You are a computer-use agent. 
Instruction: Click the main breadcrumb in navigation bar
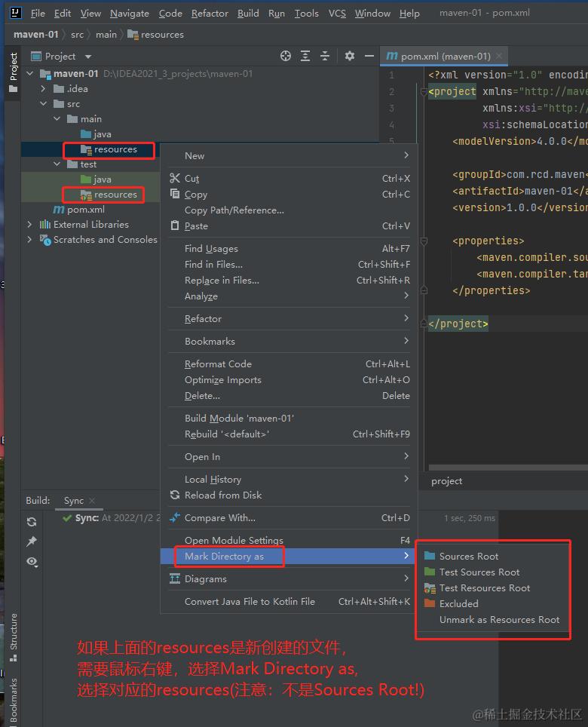pos(106,34)
